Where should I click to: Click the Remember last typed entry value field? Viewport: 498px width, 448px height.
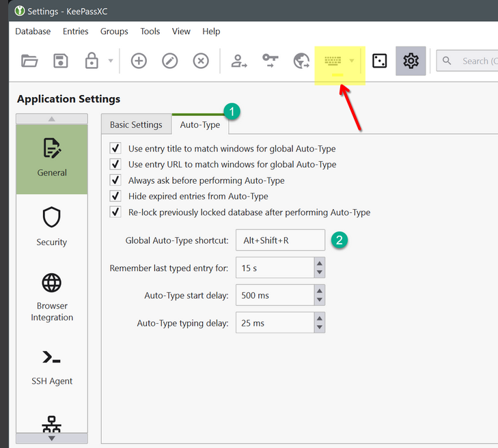coord(275,268)
